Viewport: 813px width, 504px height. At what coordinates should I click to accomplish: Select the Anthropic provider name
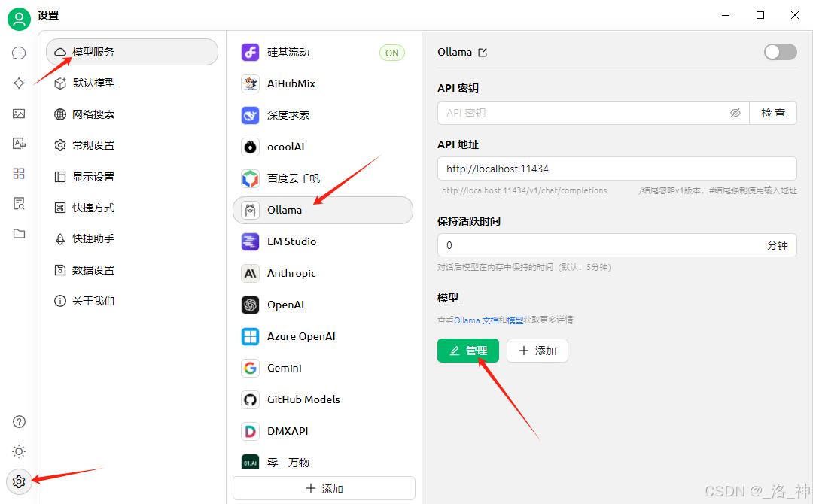(x=291, y=274)
